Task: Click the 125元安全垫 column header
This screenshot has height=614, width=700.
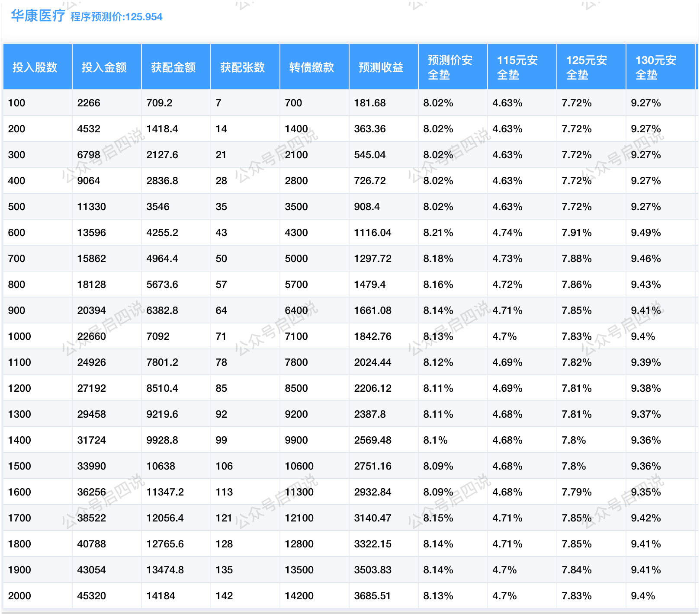Action: coord(587,67)
